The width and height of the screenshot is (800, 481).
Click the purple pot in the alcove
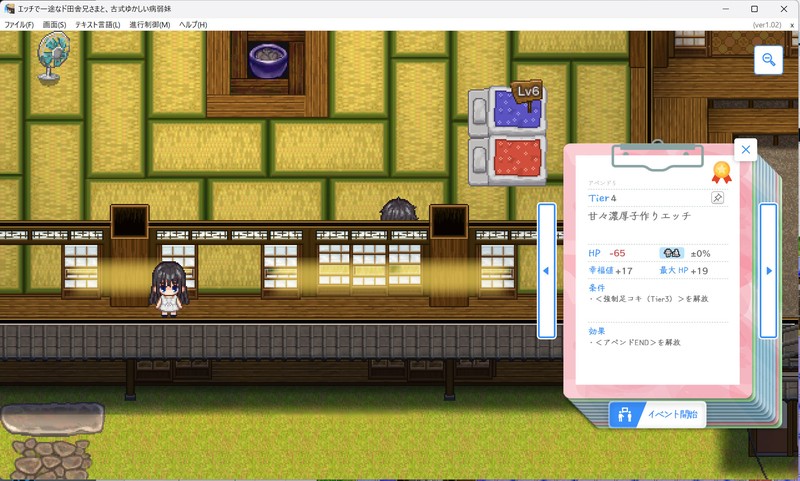click(x=267, y=58)
